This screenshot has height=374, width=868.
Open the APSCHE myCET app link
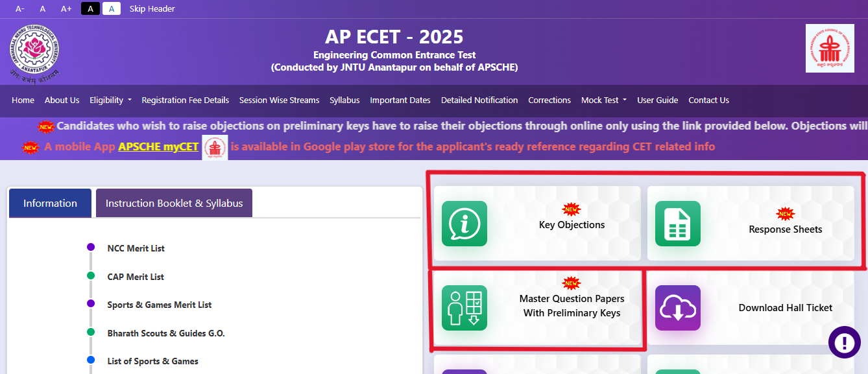point(158,147)
